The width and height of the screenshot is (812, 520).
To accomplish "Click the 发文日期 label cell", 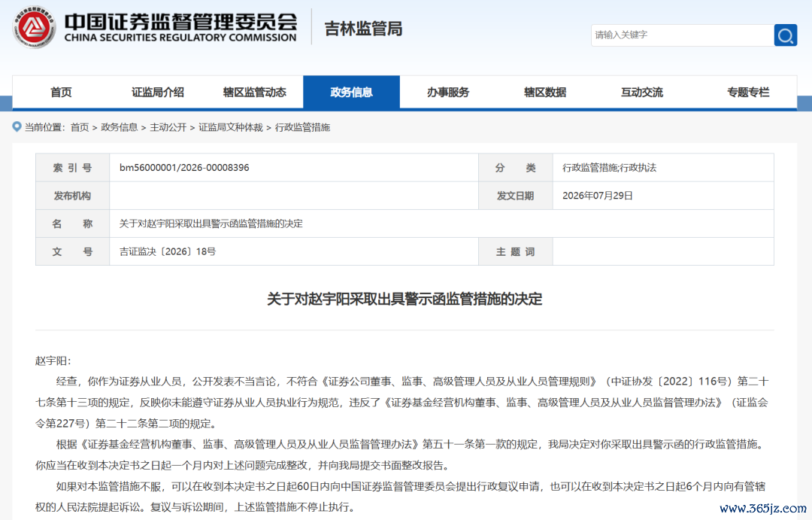I will 515,196.
